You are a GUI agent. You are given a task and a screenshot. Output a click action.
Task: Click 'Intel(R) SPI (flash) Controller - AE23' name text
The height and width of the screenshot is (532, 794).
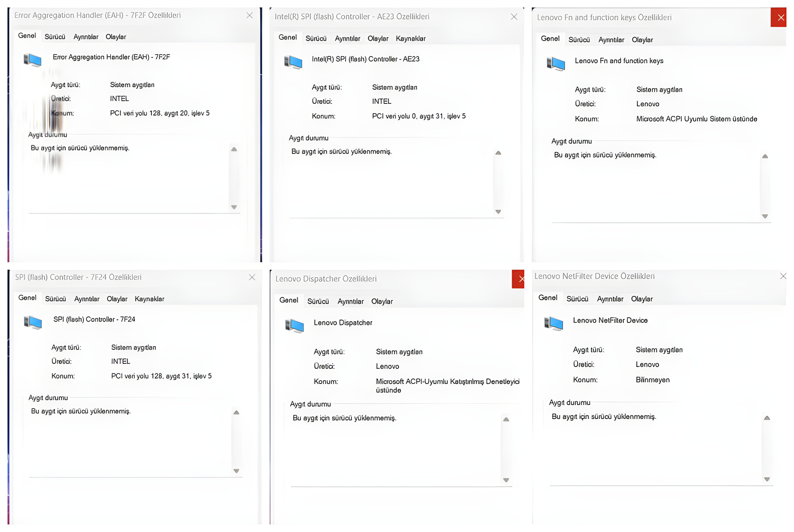(366, 59)
